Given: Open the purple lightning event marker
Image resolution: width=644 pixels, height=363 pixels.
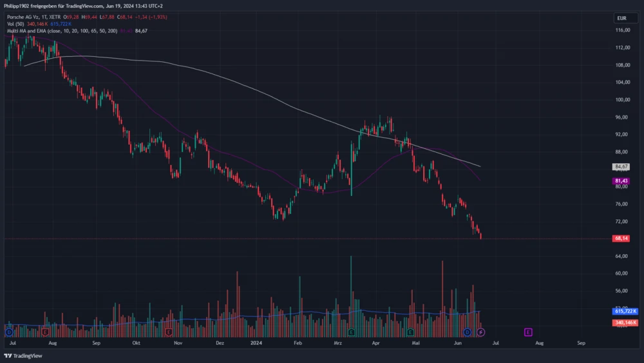Looking at the screenshot, I should (480, 332).
